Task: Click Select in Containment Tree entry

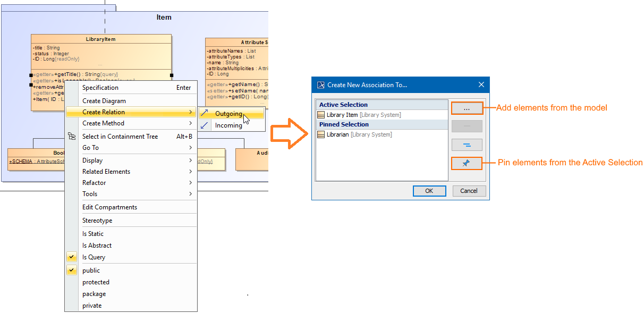Action: [131, 137]
